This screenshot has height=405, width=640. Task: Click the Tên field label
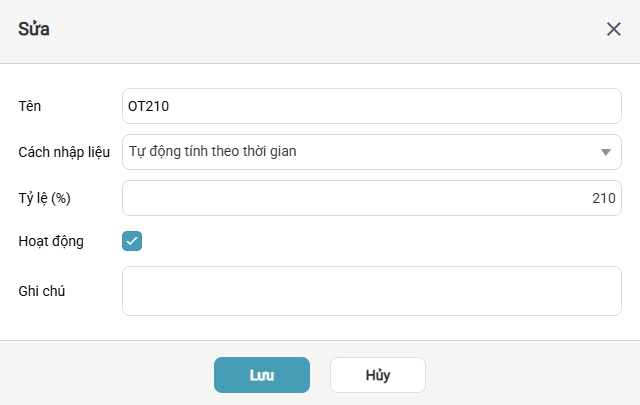pos(30,105)
